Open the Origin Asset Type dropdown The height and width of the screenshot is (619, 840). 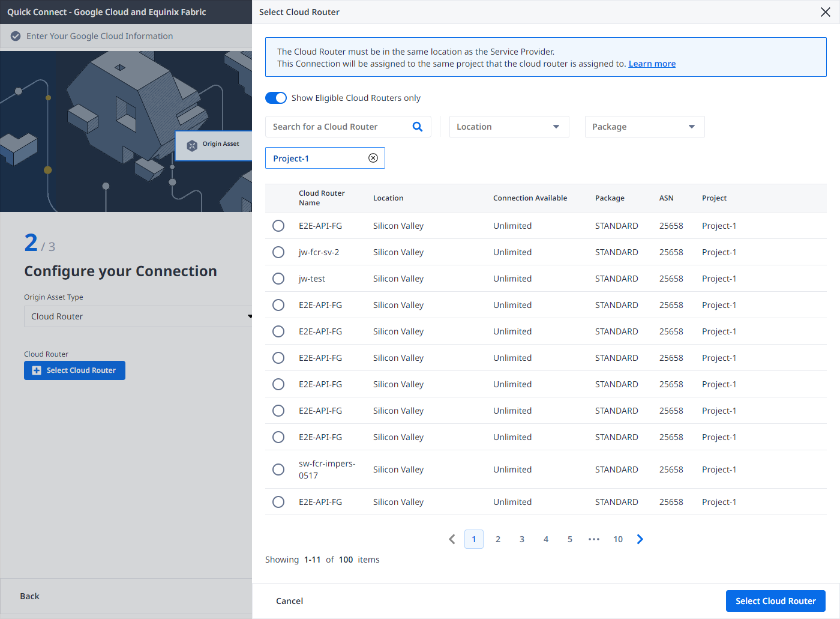pos(138,316)
